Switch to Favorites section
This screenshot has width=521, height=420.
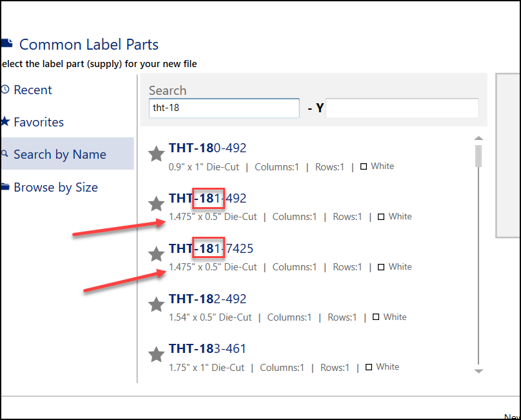(x=39, y=122)
